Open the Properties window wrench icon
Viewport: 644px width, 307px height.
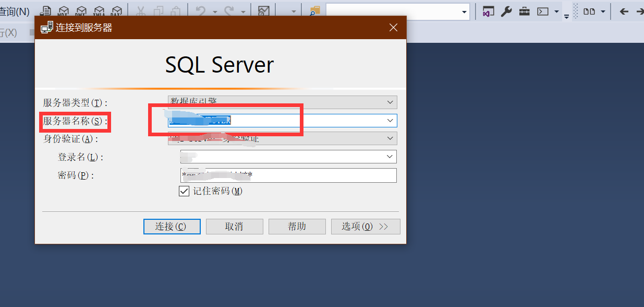[x=506, y=11]
